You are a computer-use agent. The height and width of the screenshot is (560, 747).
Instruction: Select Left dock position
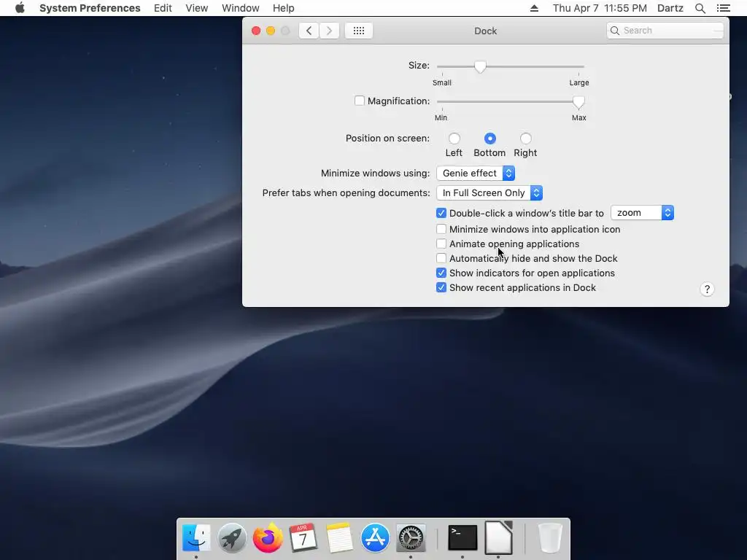coord(454,139)
